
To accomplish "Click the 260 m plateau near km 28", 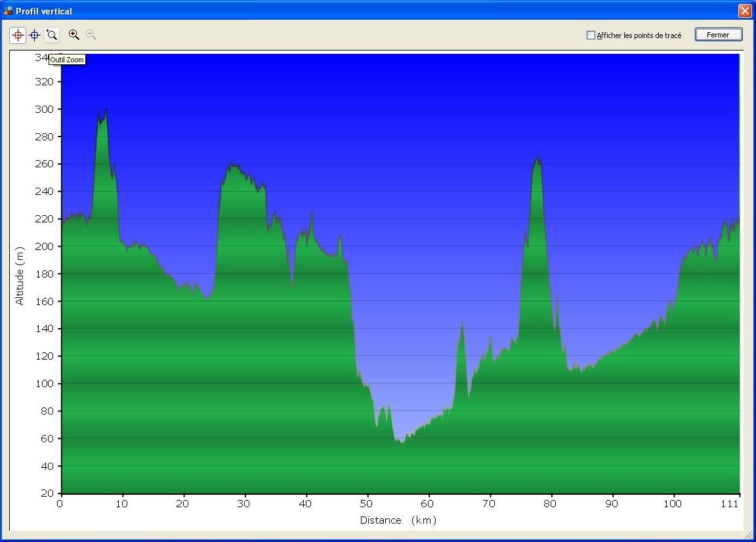I will pyautogui.click(x=232, y=165).
